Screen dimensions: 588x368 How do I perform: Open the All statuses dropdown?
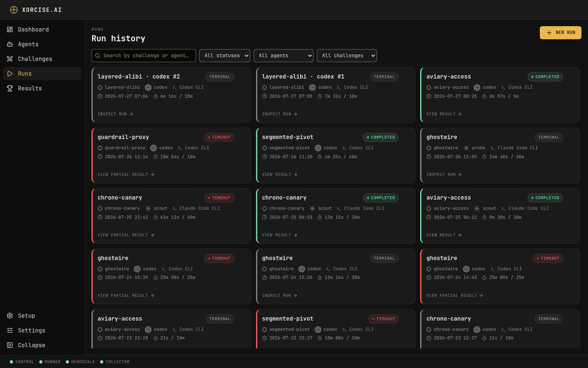tap(225, 55)
